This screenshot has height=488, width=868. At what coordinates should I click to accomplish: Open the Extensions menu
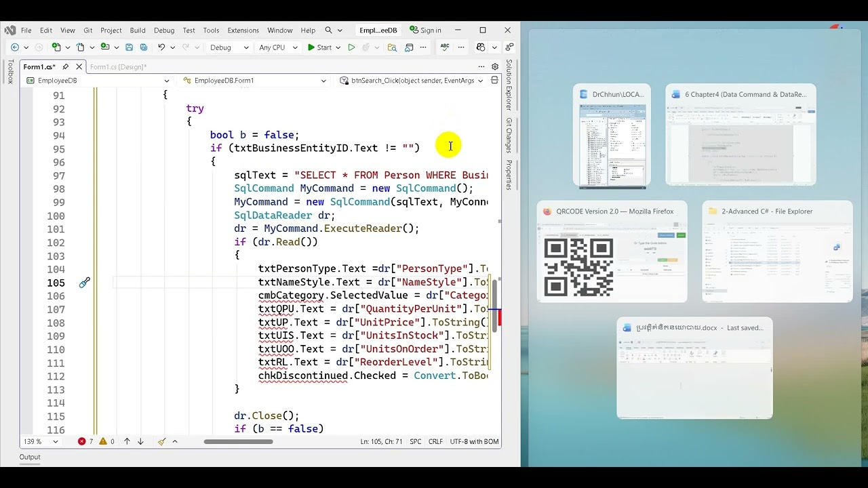[243, 30]
